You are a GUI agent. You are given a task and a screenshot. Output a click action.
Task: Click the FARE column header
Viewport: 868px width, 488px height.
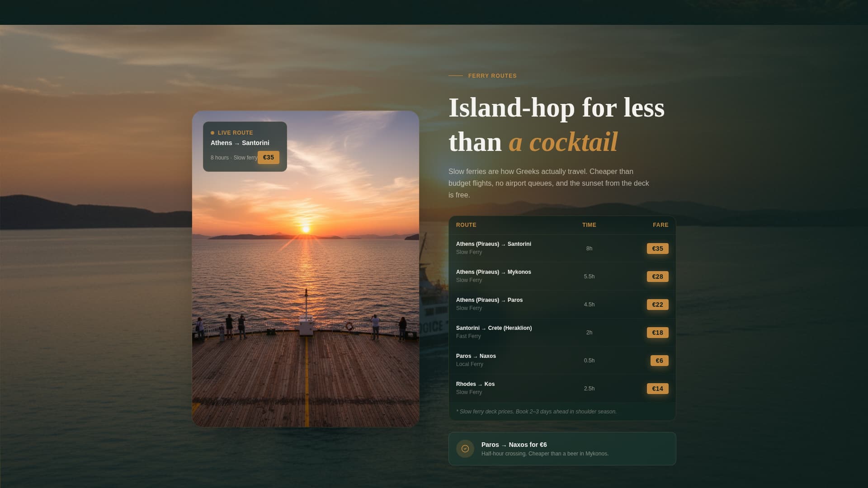click(660, 225)
